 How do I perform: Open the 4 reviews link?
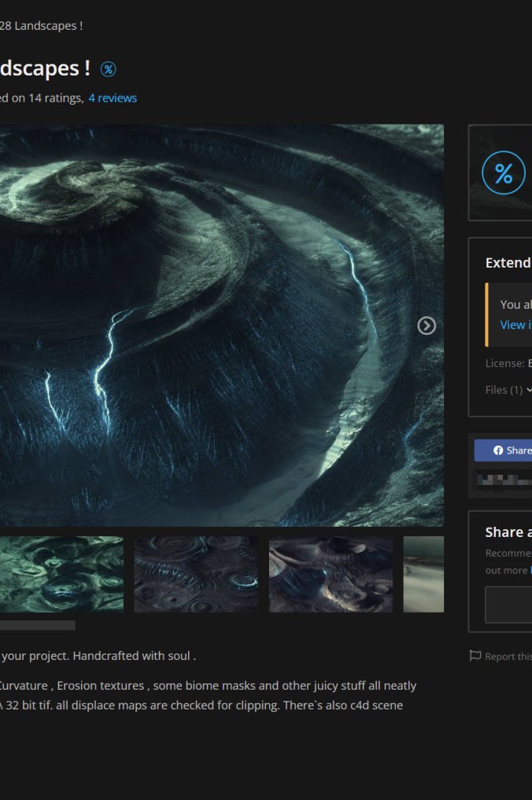[x=113, y=98]
